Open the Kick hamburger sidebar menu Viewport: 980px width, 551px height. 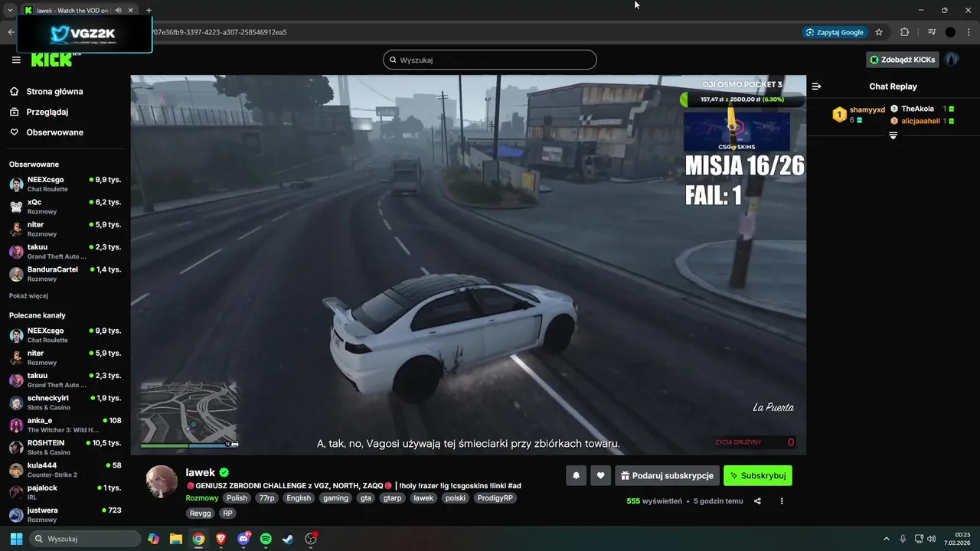tap(16, 60)
